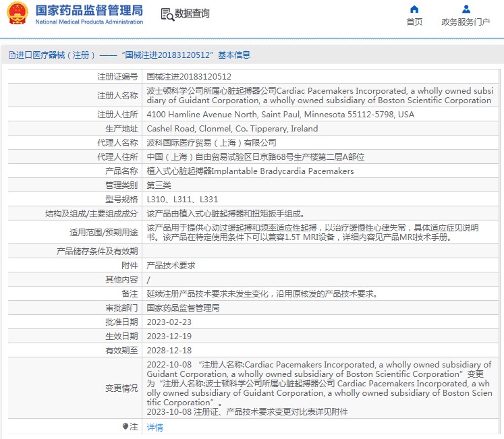Click the 管理类别 label
Viewport: 504px width, 439px height.
coord(121,185)
